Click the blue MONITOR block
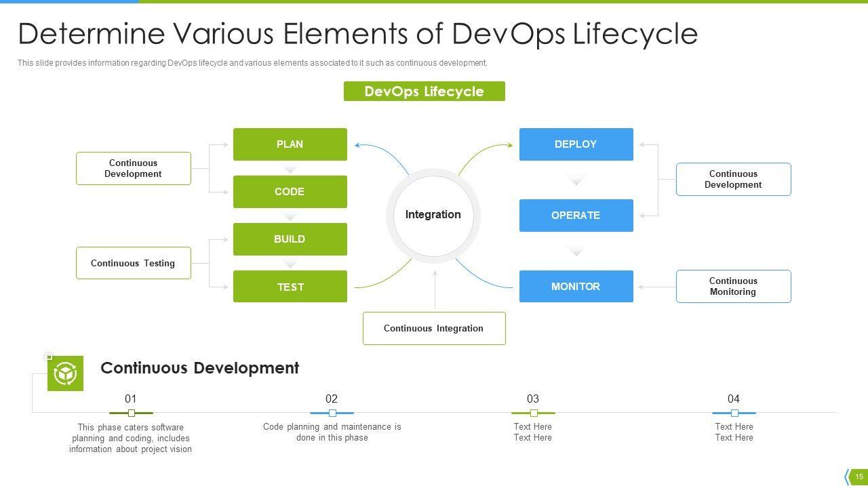 (576, 287)
